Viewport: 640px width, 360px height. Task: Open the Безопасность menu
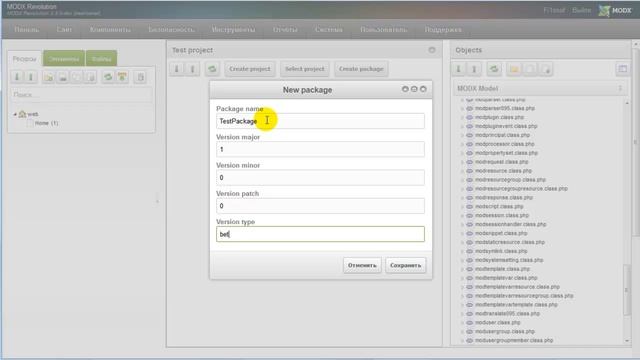pos(171,29)
